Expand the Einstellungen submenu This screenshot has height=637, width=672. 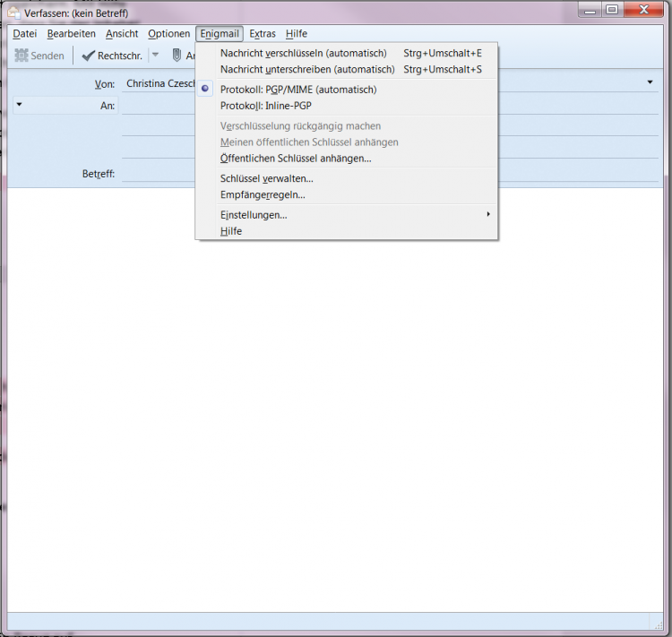pos(254,215)
